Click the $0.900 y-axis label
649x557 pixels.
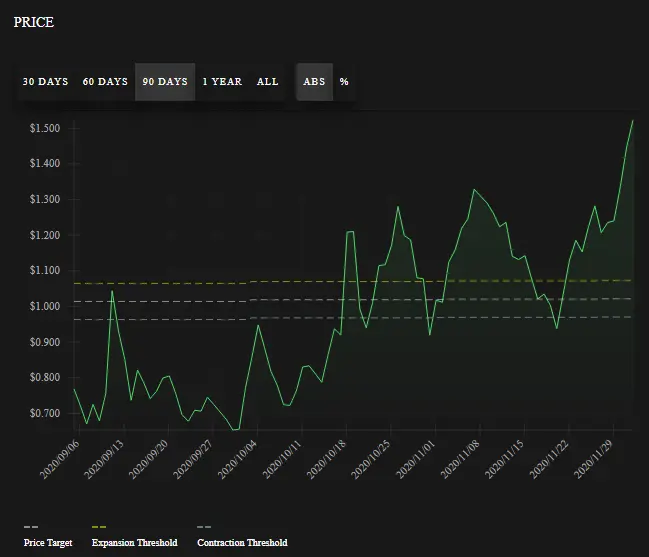(x=45, y=342)
